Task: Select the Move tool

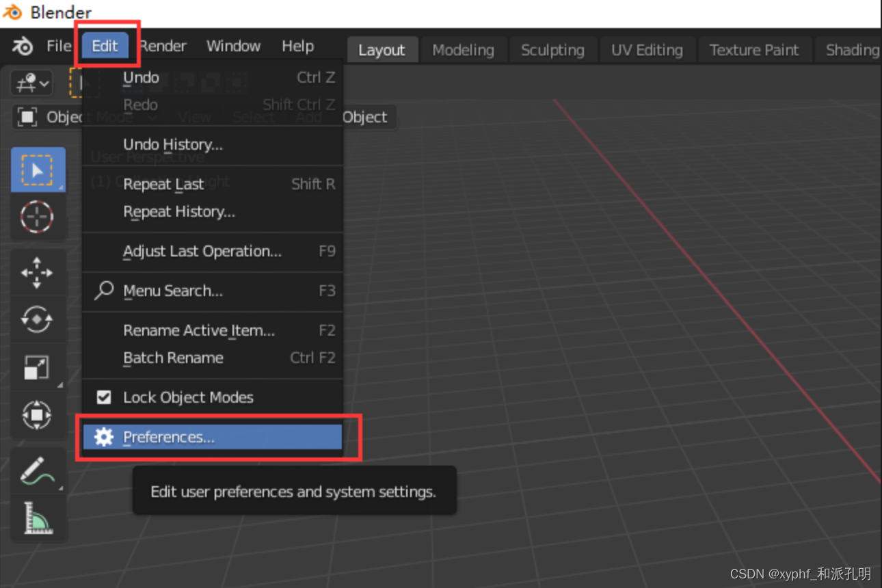Action: coord(38,272)
